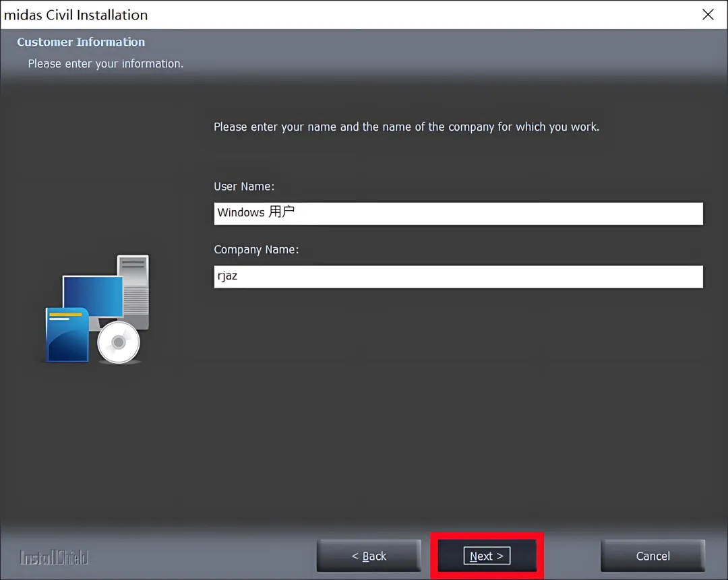Focus the User Name input field

pos(458,214)
